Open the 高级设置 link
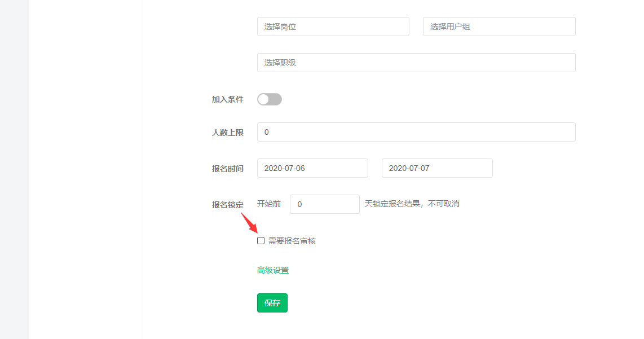The image size is (644, 339). pyautogui.click(x=273, y=270)
